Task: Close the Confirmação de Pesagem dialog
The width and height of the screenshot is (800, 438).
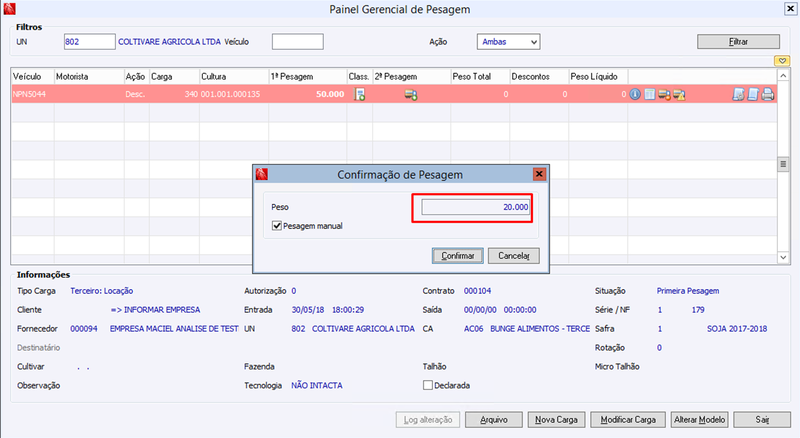Action: 539,174
